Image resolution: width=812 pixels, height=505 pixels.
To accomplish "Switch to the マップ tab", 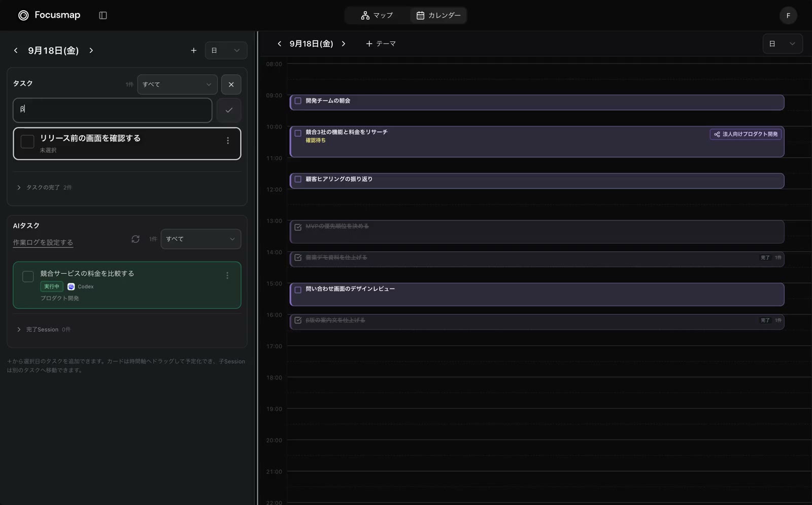I will 377,15.
